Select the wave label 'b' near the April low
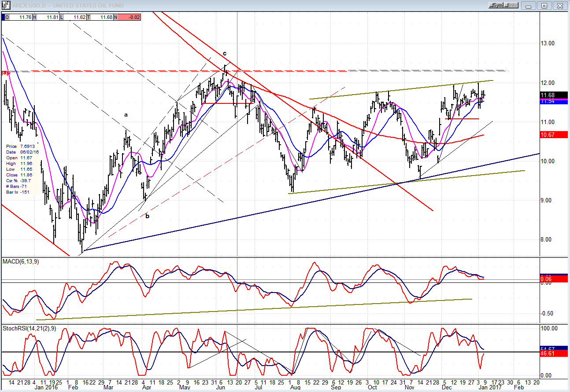Screen dimensions: 570x392 click(x=147, y=216)
